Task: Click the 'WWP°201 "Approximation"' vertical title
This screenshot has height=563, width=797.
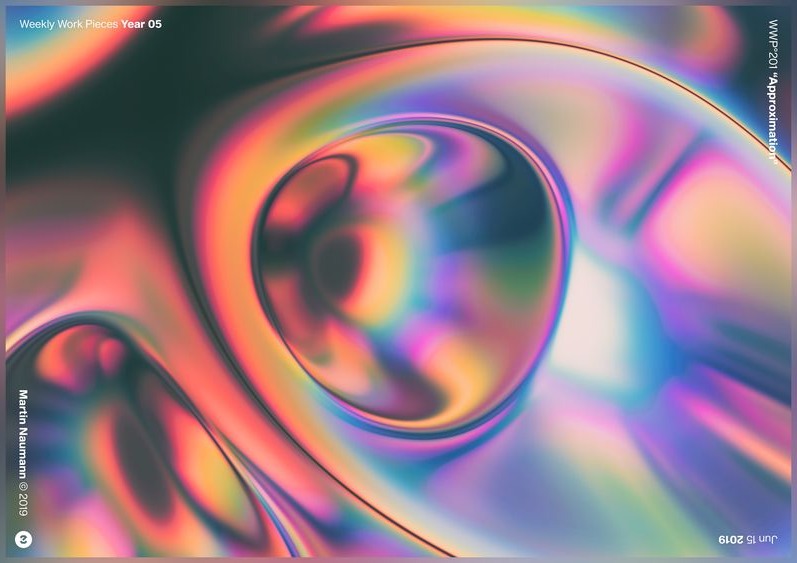Action: click(x=773, y=91)
